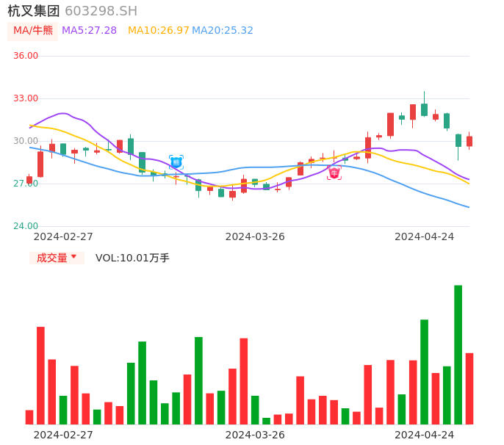This screenshot has width=504, height=445.
Task: Click the 30.00 price axis label
Action: point(26,141)
